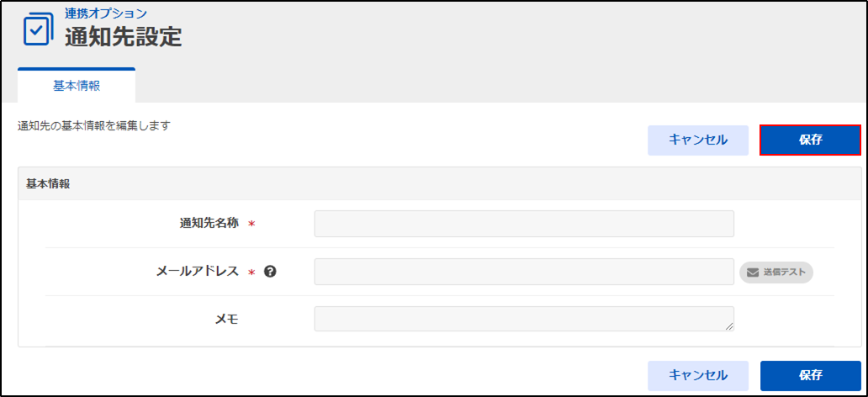Image resolution: width=868 pixels, height=397 pixels.
Task: Focus the メモ text area
Action: pos(524,319)
